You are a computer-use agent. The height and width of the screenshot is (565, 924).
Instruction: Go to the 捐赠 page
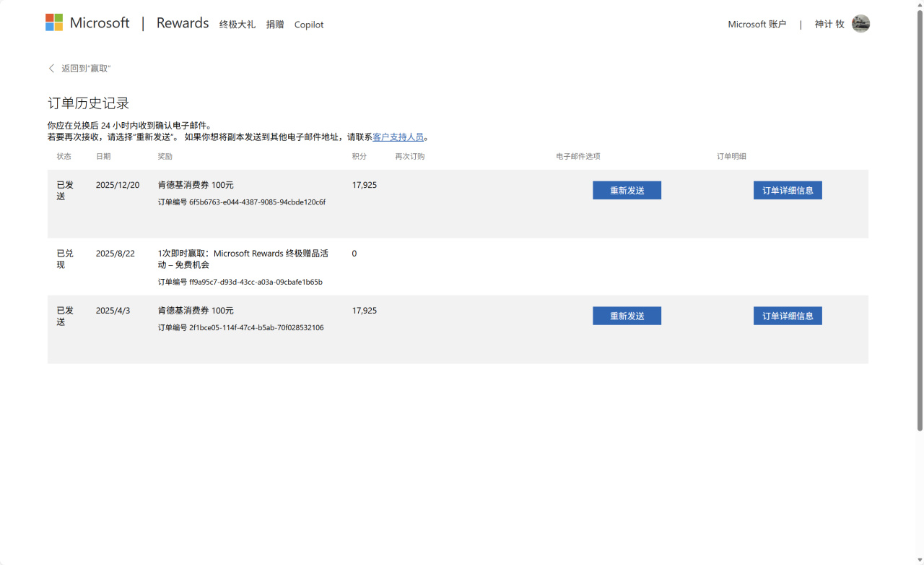[x=275, y=25]
